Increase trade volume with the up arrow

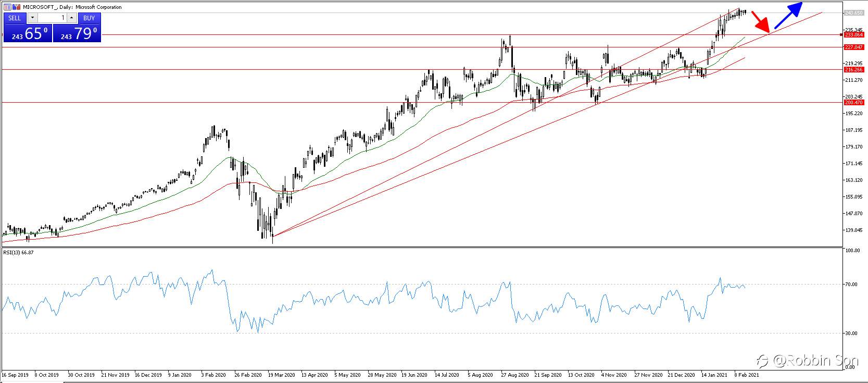pyautogui.click(x=72, y=18)
